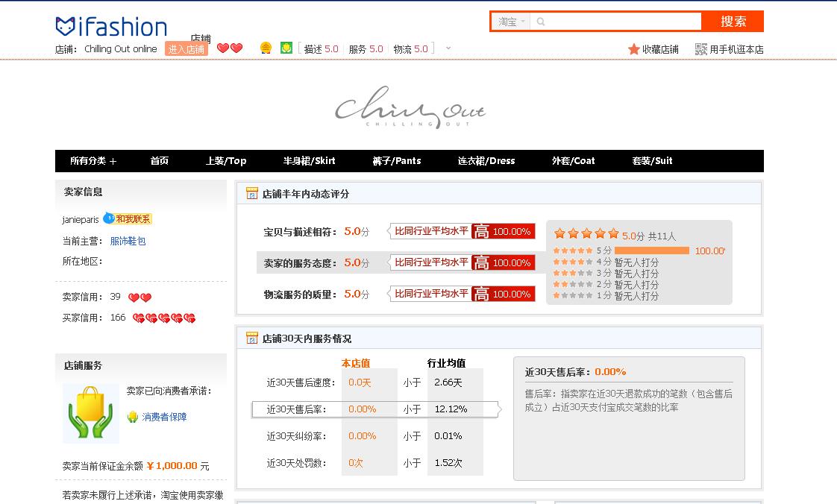
Task: Click the shopping bag in hands image
Action: tap(91, 413)
